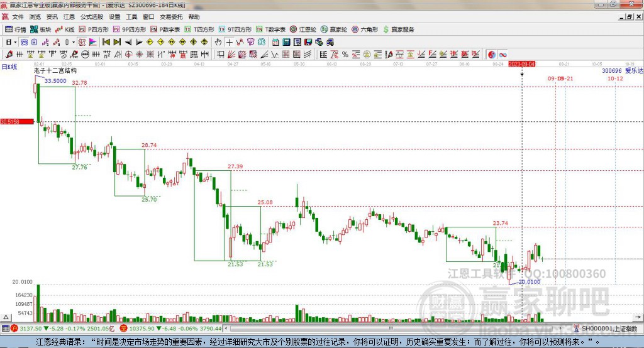Click the horizontal scrollbar thumb
The image size is (644, 348).
[391, 329]
